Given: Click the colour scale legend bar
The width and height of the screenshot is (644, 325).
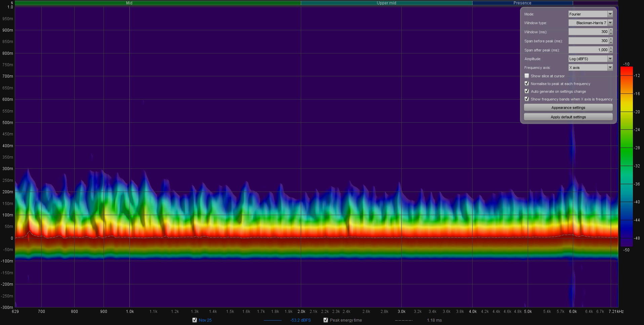Looking at the screenshot, I should click(x=627, y=157).
